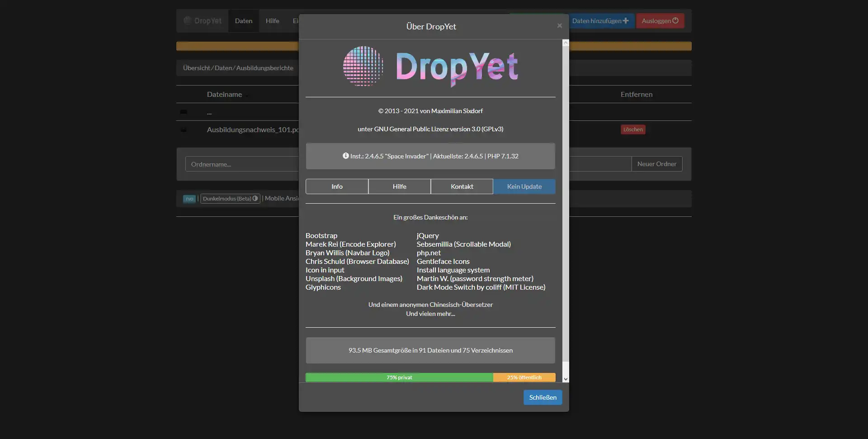Click the folder icon in the '...' row

[x=184, y=112]
